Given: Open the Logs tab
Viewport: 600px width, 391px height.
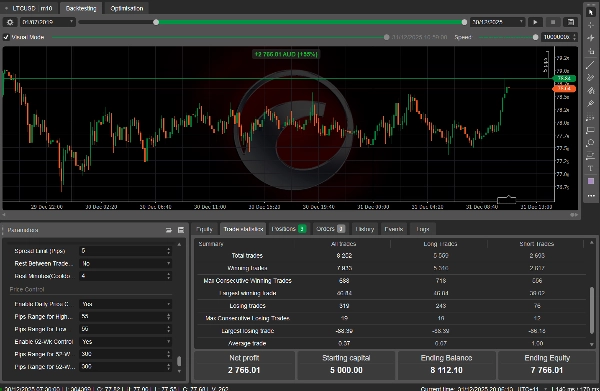Looking at the screenshot, I should pos(422,229).
